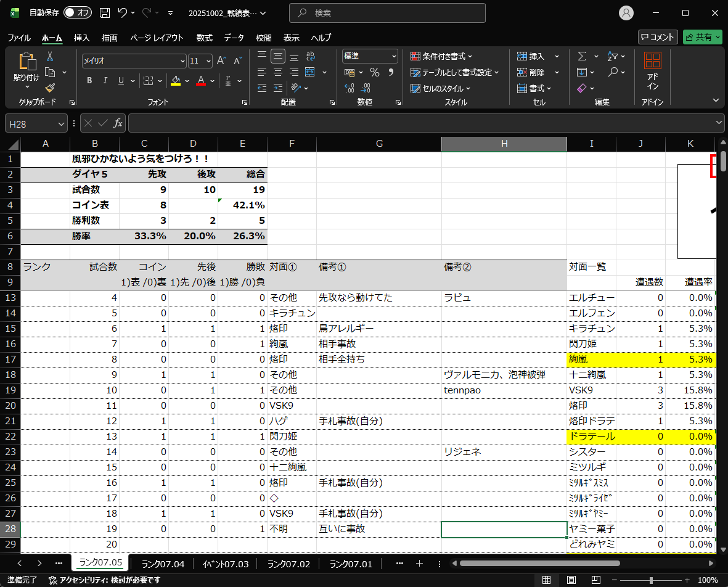Click 挿入 cells button
This screenshot has height=587, width=728.
[531, 56]
